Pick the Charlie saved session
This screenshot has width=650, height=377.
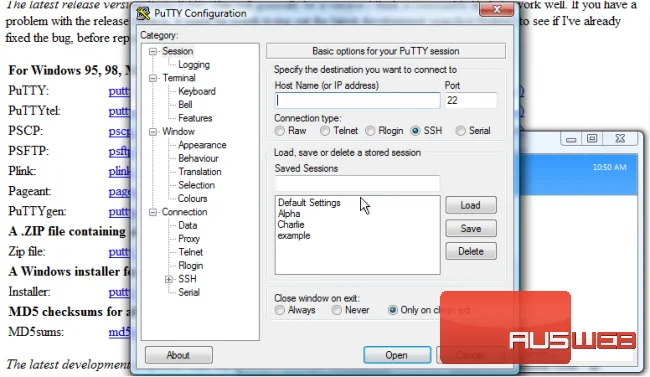click(291, 224)
